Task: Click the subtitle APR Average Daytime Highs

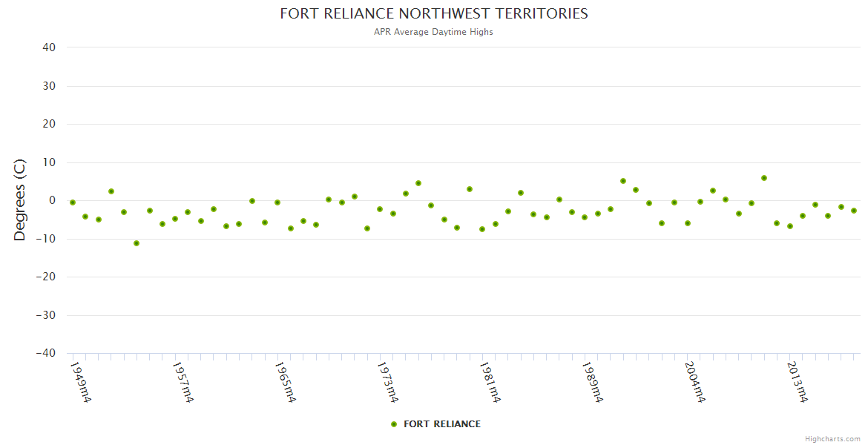Action: 433,32
